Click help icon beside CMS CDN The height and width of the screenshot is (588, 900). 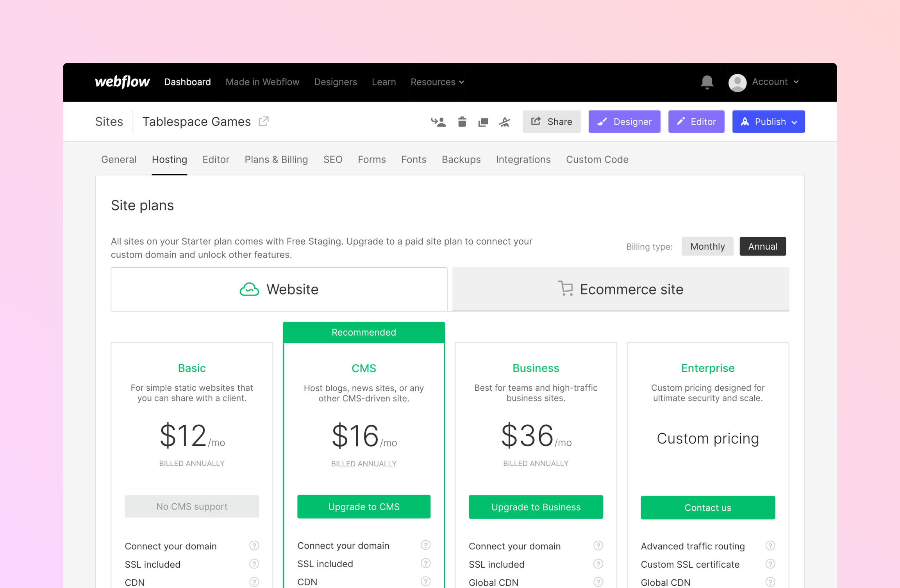[x=426, y=582]
